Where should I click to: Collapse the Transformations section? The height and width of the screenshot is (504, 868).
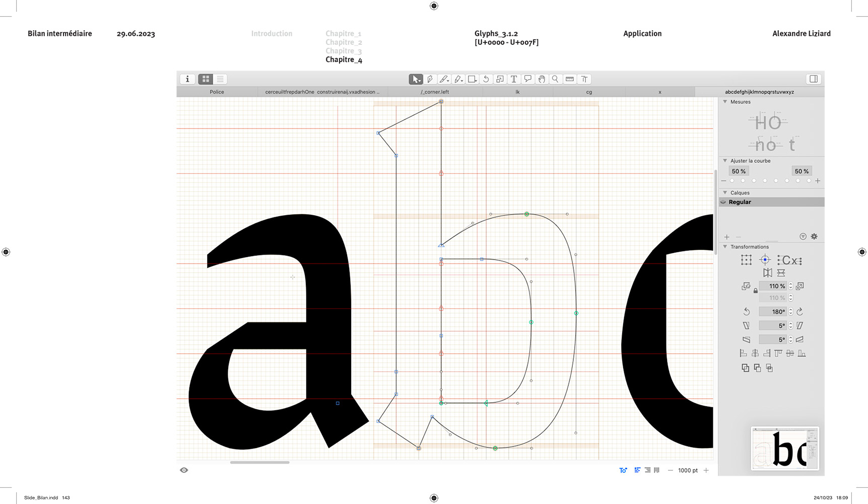(725, 246)
